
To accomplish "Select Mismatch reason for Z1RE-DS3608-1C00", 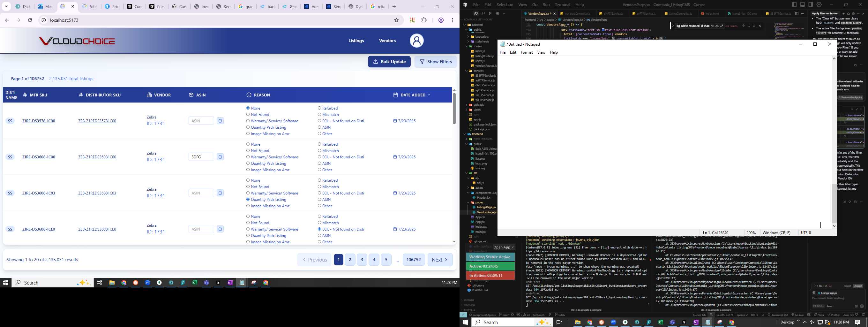I will click(319, 151).
